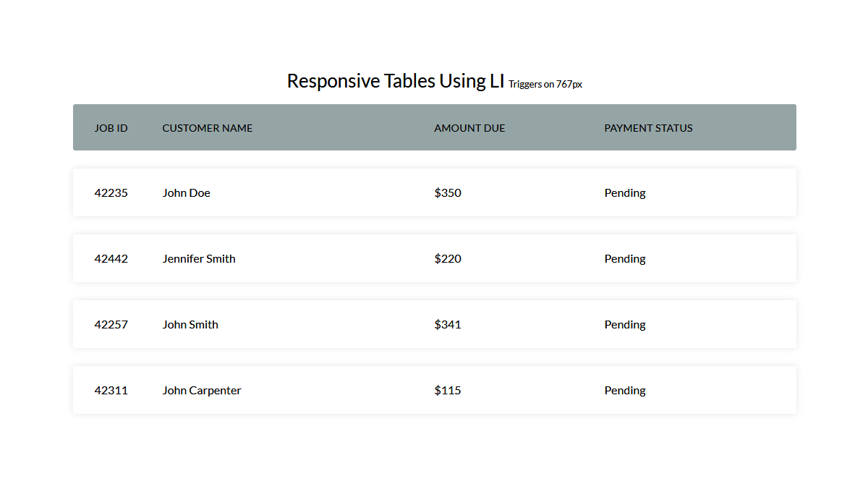Click the $341 amount cell
This screenshot has width=868, height=492.
pyautogui.click(x=448, y=325)
